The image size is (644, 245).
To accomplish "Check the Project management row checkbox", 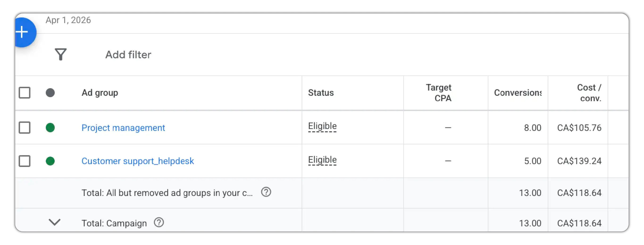I will (25, 128).
